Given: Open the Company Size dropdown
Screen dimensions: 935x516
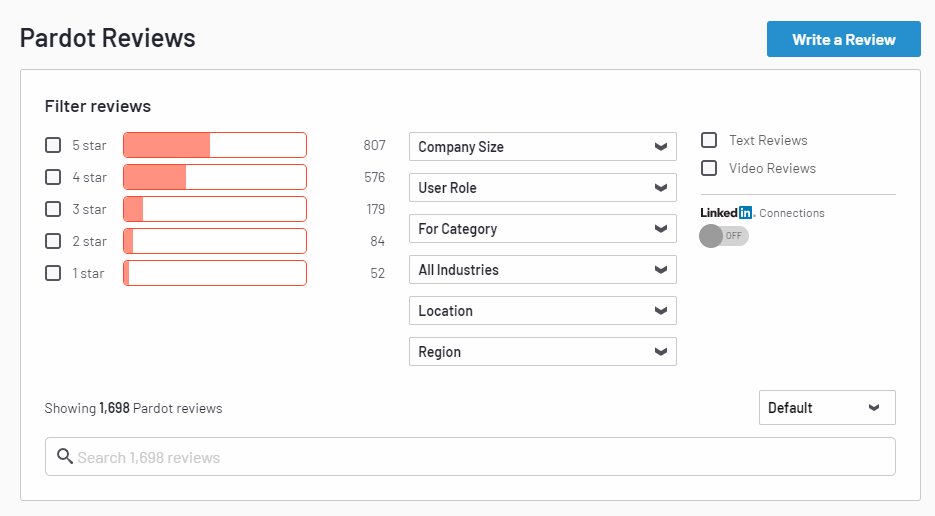Looking at the screenshot, I should (x=542, y=147).
